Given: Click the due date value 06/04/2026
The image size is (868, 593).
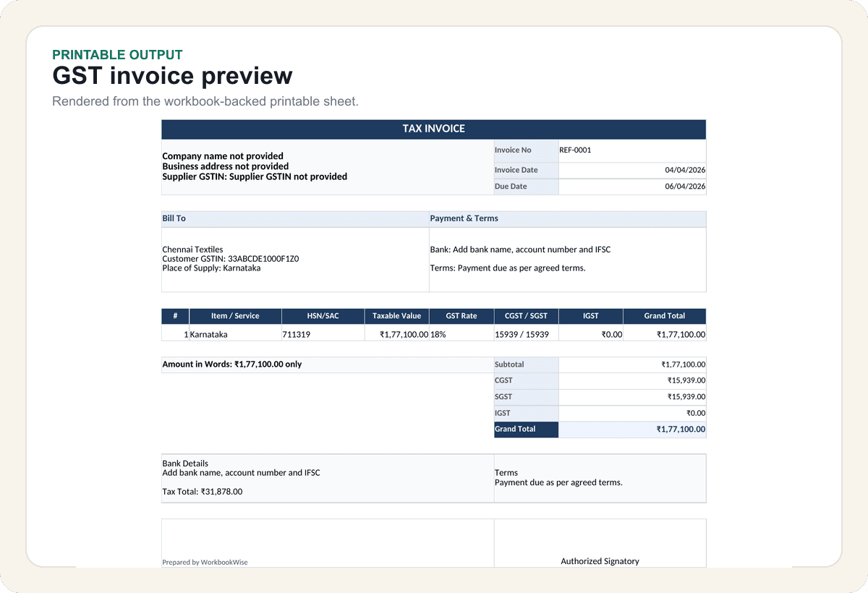Looking at the screenshot, I should click(685, 187).
